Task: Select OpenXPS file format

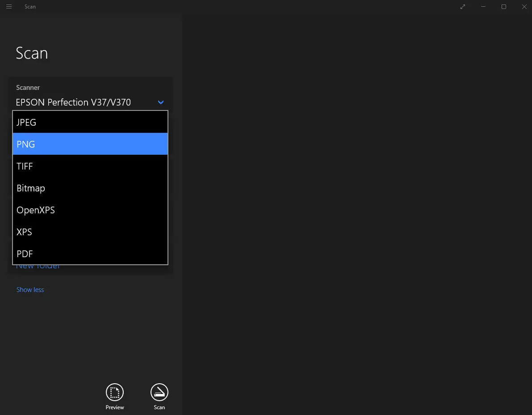Action: coord(90,210)
